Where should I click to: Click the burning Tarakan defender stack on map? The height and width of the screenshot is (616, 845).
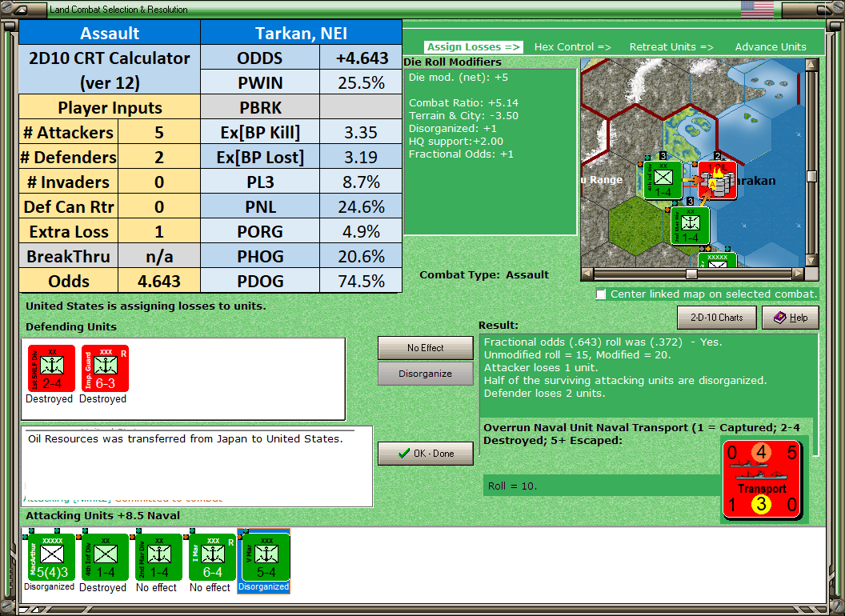[x=717, y=180]
